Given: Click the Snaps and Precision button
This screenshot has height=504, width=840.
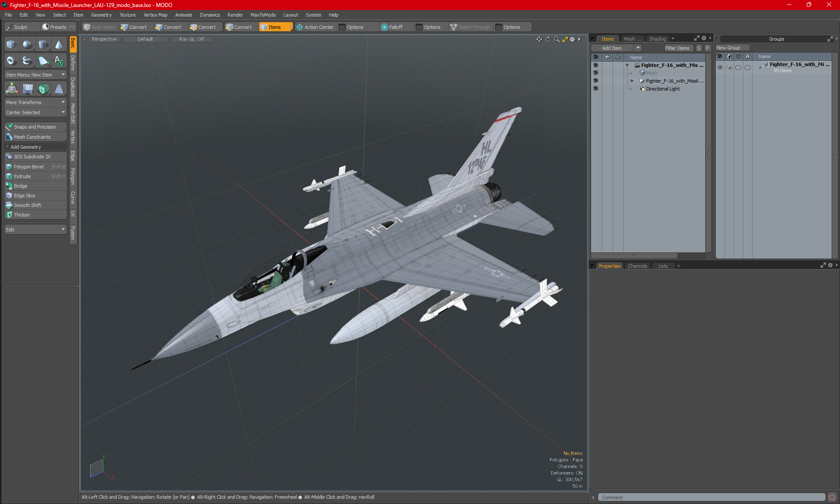Looking at the screenshot, I should point(35,127).
